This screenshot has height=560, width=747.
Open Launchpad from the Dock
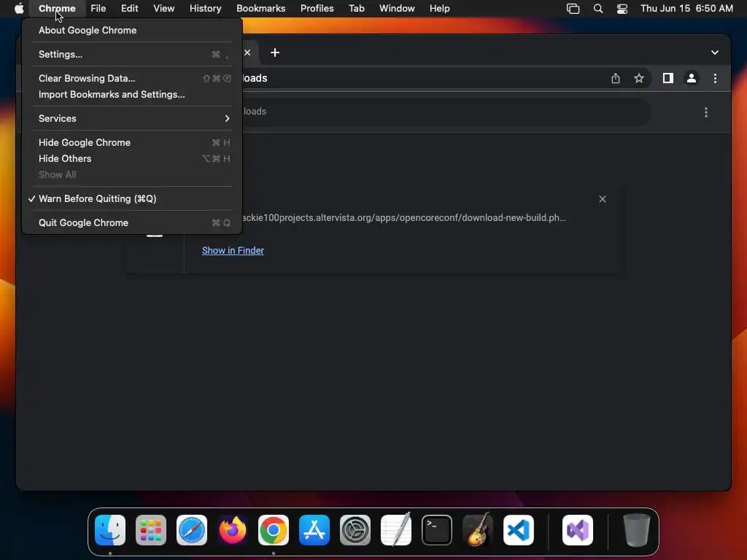point(150,530)
